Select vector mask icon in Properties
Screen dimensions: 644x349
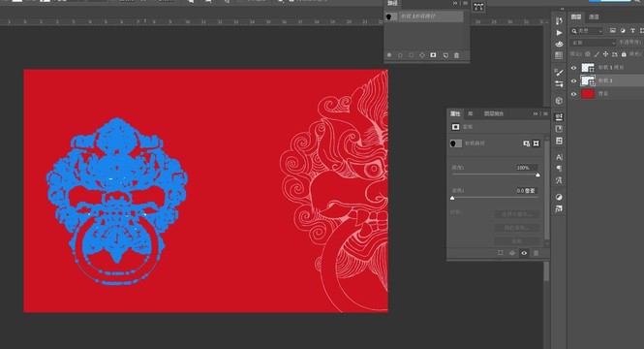click(536, 143)
